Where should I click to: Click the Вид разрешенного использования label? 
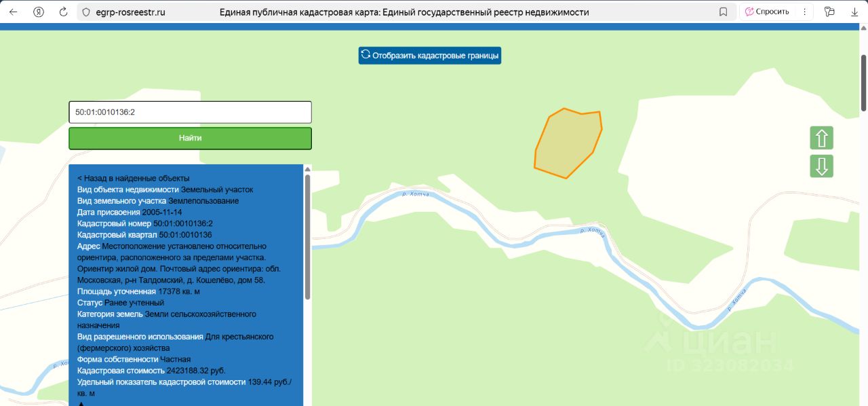tap(140, 337)
